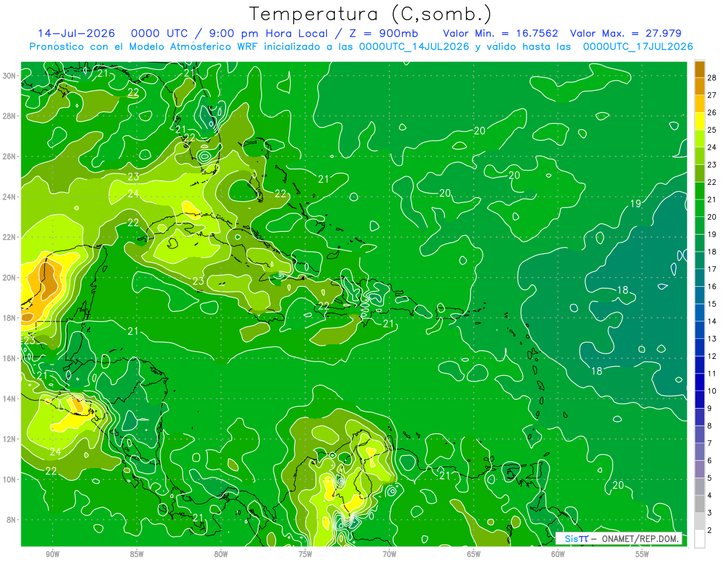
Task: Click the 60W longitude axis label
Action: [558, 554]
